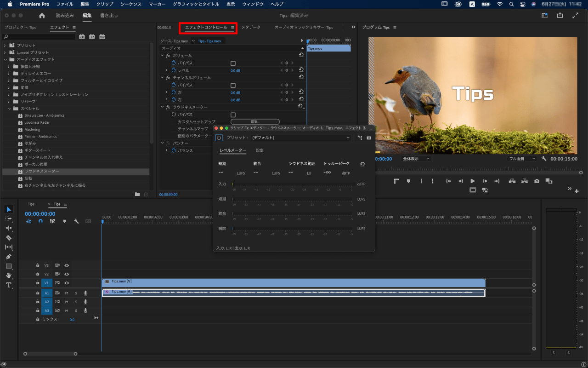The image size is (588, 368).
Task: Click Go to In point button
Action: [449, 181]
